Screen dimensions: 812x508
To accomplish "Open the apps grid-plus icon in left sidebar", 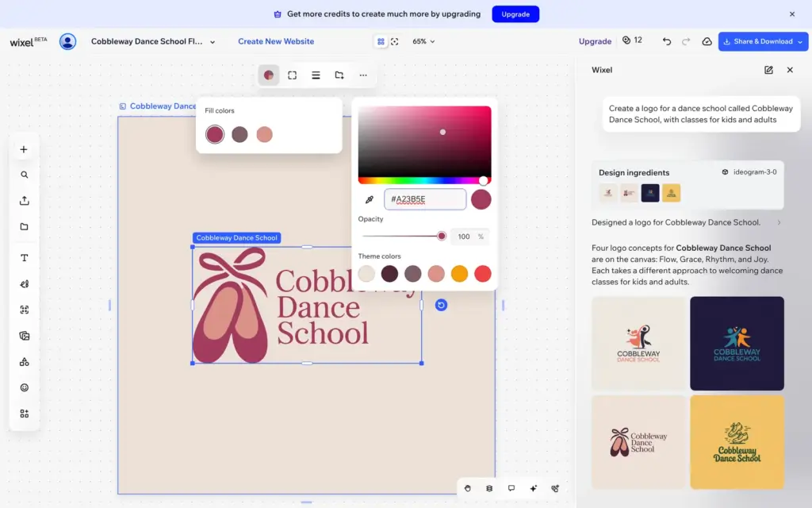I will tap(25, 414).
